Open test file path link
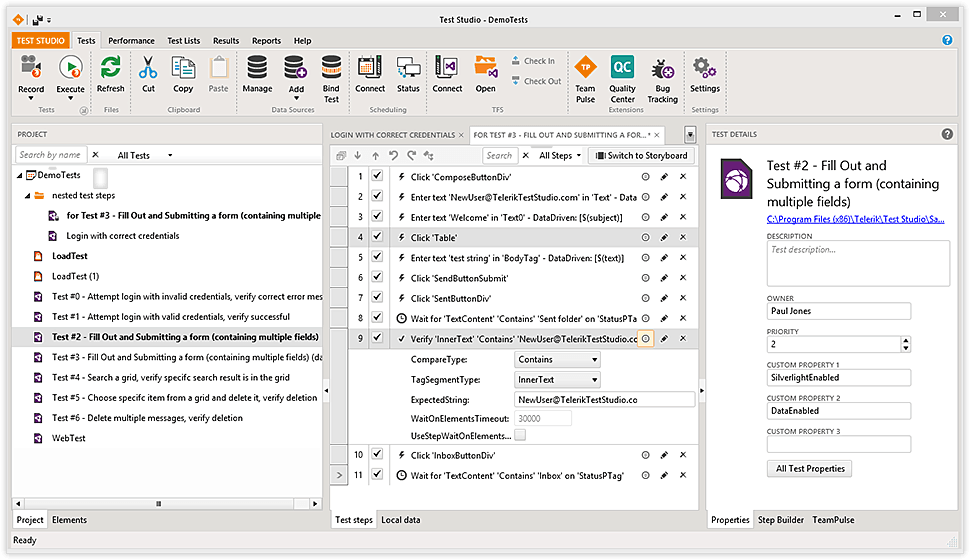The width and height of the screenshot is (970, 560). pyautogui.click(x=856, y=219)
